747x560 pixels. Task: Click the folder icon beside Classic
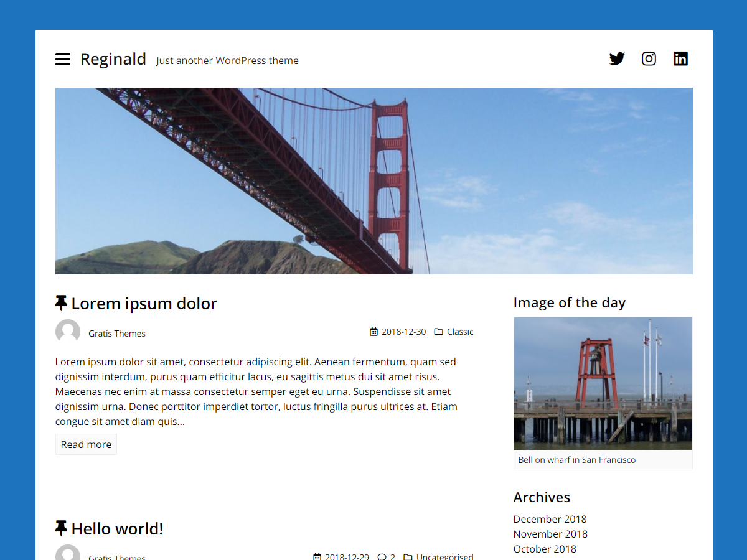click(438, 332)
